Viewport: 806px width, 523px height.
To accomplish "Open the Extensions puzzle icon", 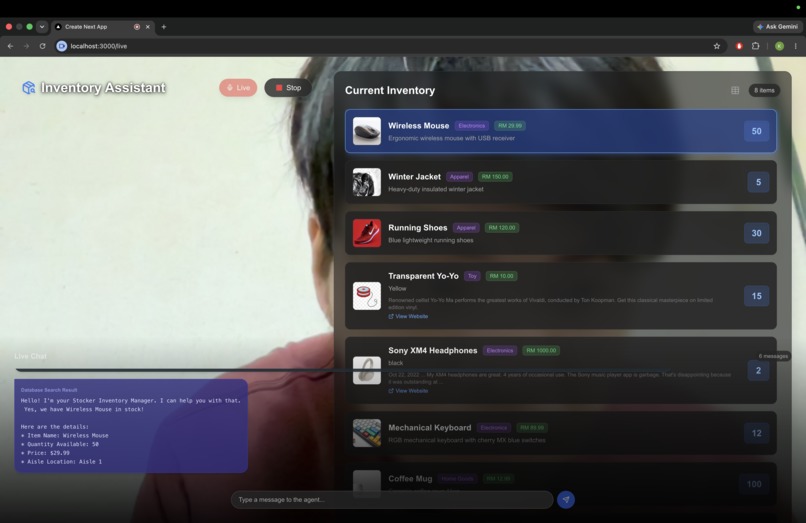I will (x=755, y=46).
